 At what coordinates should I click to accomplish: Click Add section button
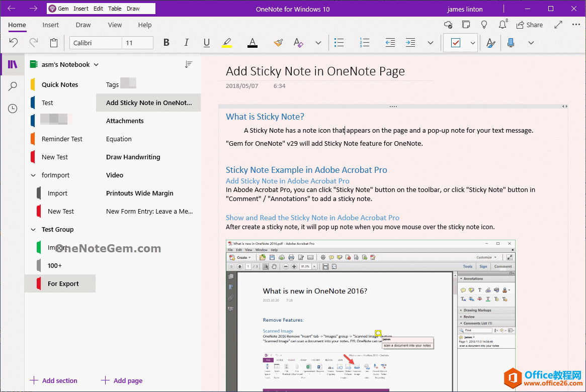coord(54,380)
